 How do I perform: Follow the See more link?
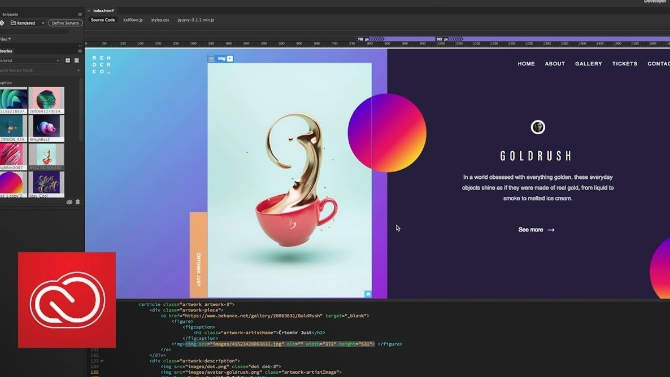click(536, 230)
